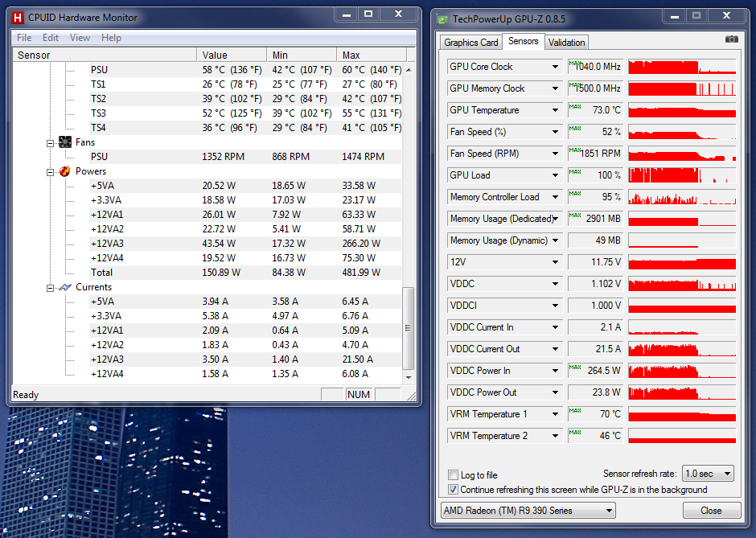The height and width of the screenshot is (538, 756).
Task: Click the scroll up arrow in Hardware Monitor
Action: point(409,70)
